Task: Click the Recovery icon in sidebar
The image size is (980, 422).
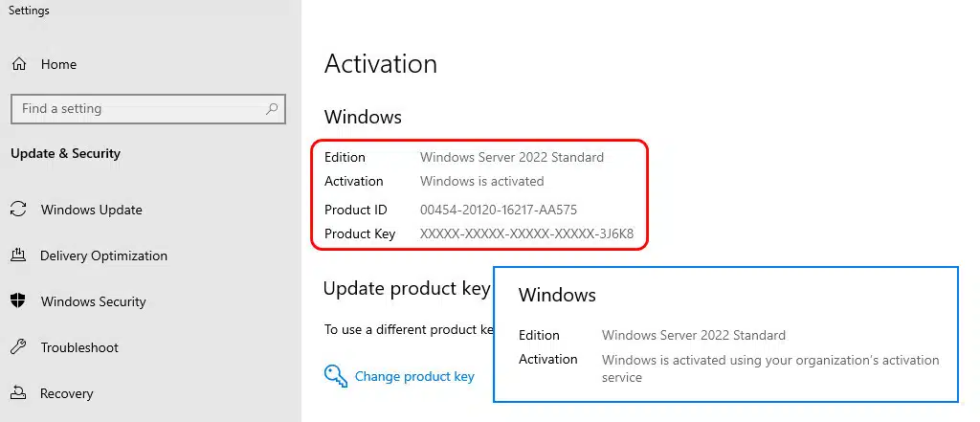Action: click(x=18, y=393)
